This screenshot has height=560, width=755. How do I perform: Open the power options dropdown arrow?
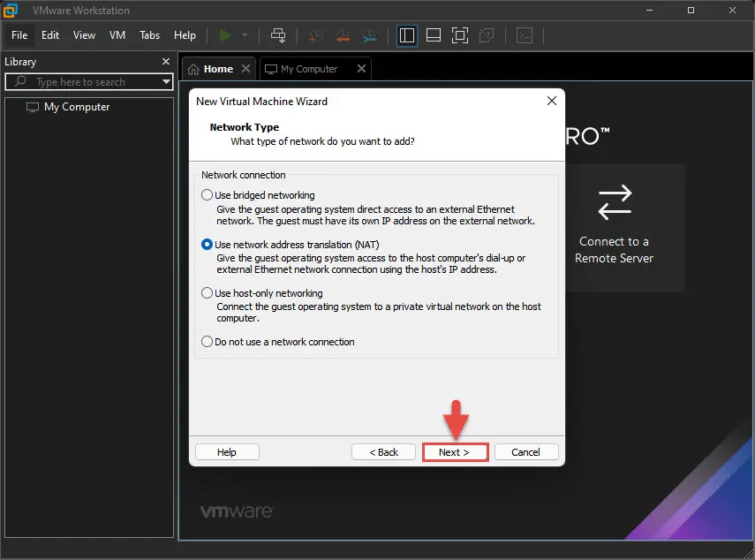coord(245,35)
